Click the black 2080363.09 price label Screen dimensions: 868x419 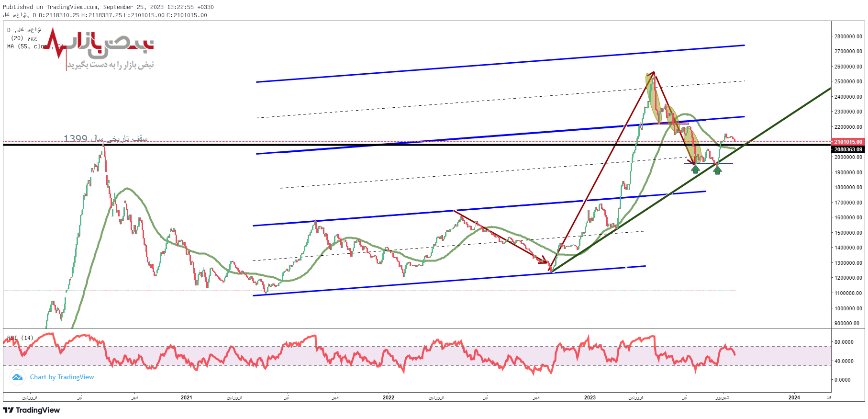[x=848, y=149]
